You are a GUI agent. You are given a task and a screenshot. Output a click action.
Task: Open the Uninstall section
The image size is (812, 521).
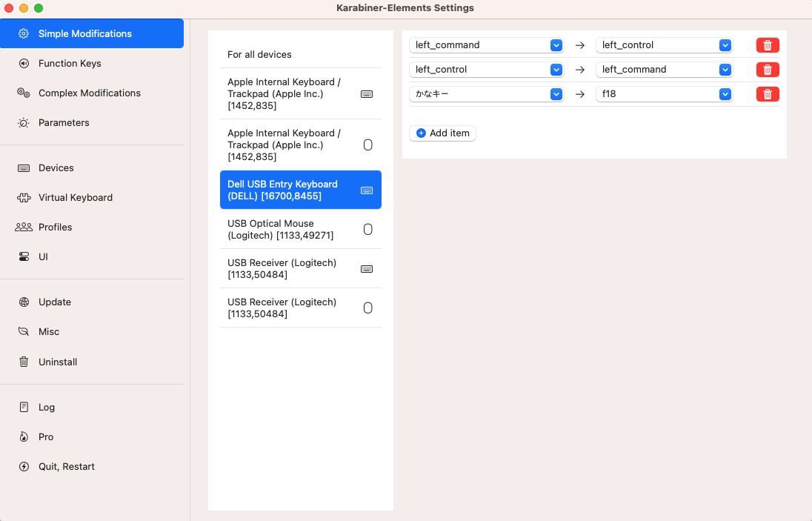(x=92, y=362)
